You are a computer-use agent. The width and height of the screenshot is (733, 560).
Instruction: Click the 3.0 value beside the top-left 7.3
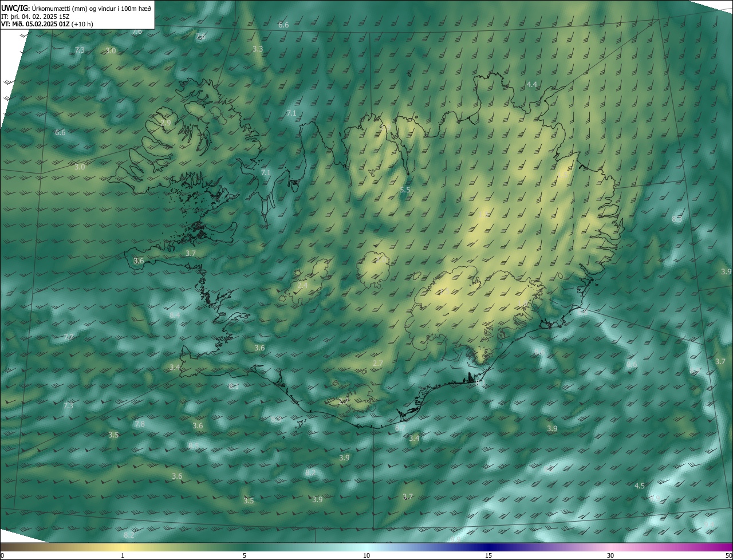pos(111,51)
